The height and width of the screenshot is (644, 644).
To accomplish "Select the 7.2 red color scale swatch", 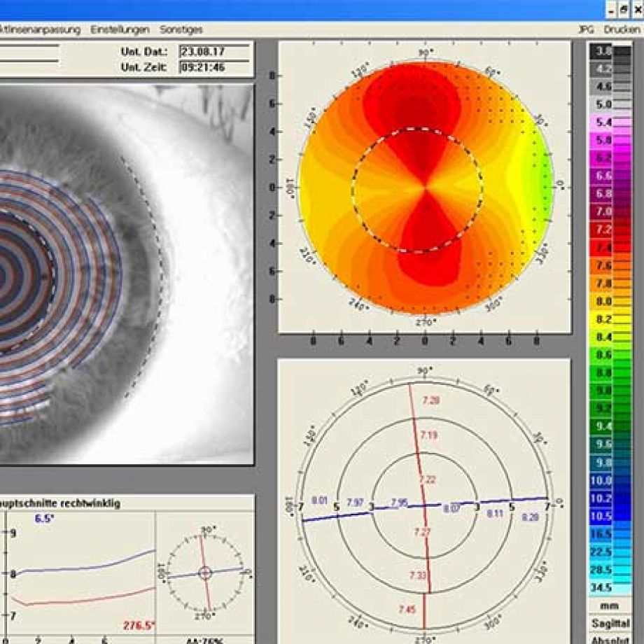I will (x=602, y=229).
